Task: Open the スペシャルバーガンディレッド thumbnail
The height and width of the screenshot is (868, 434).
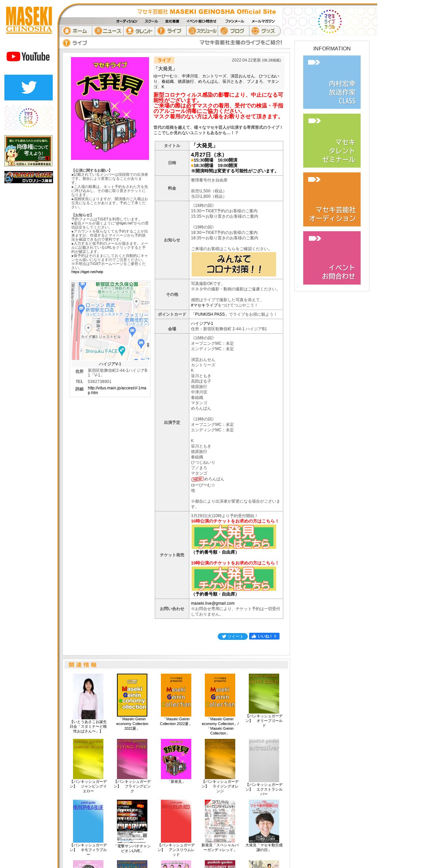Action: point(220,821)
